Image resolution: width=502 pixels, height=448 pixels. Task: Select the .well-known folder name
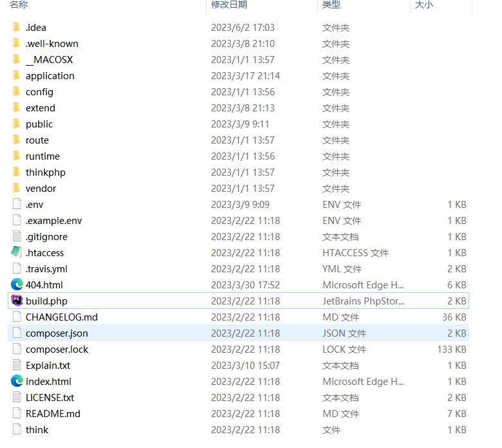coord(52,44)
